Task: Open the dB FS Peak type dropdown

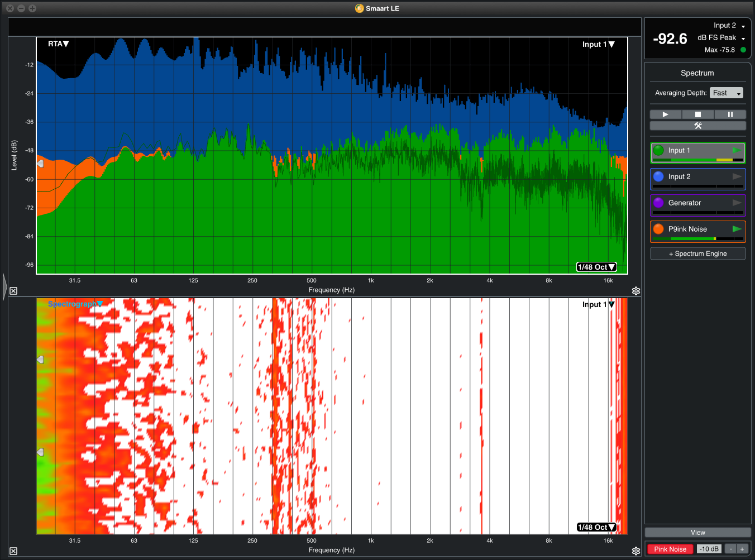Action: 721,38
